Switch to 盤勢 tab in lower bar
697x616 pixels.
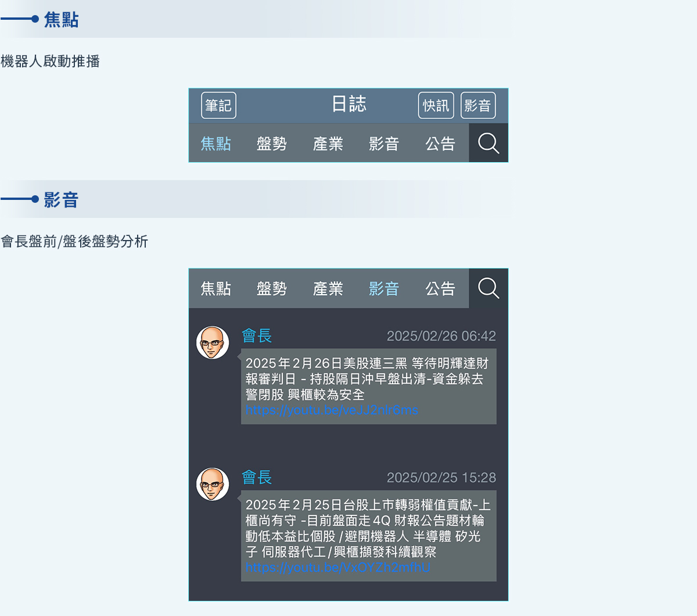pos(272,289)
